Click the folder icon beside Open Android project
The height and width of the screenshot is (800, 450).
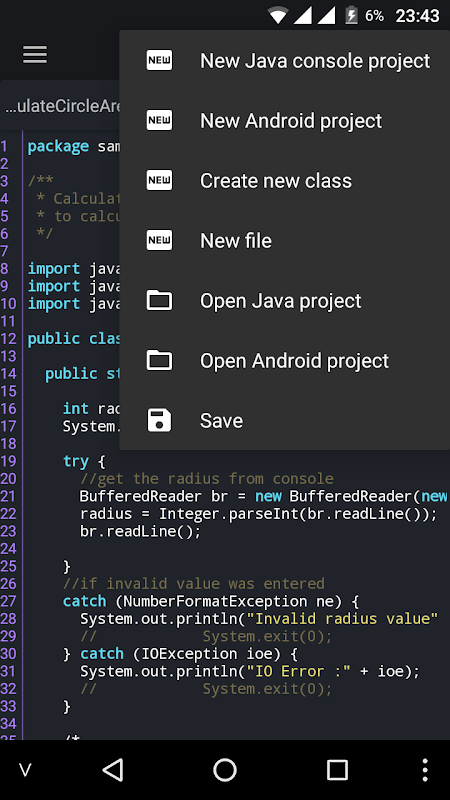(x=159, y=361)
